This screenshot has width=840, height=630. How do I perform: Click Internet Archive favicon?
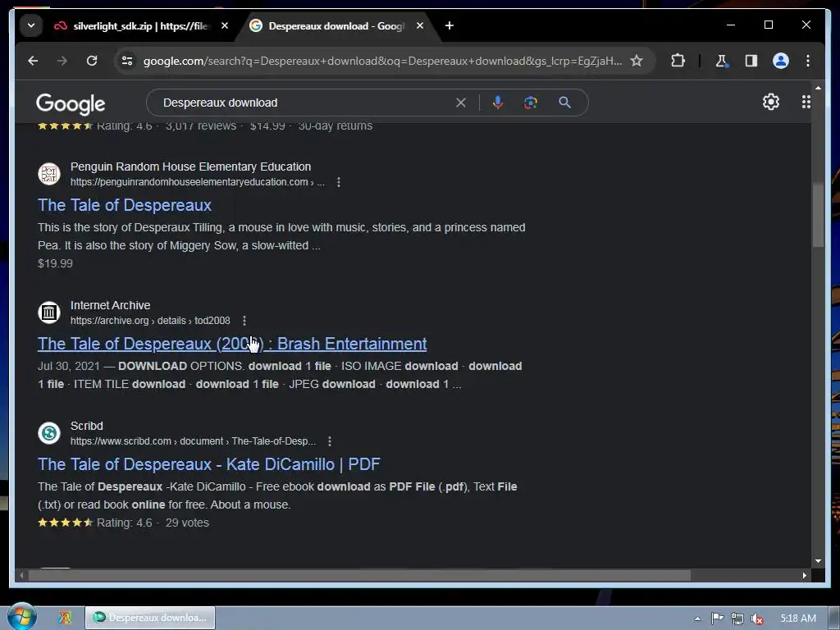click(49, 312)
